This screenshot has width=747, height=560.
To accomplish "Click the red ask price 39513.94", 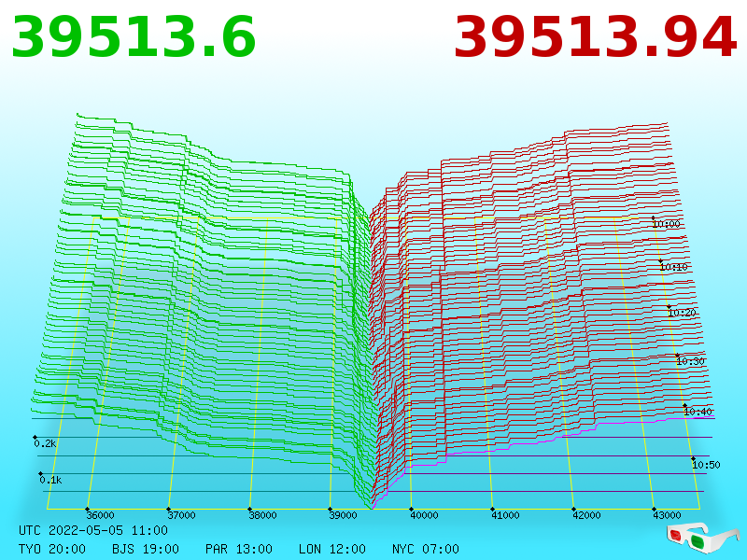I will [596, 37].
